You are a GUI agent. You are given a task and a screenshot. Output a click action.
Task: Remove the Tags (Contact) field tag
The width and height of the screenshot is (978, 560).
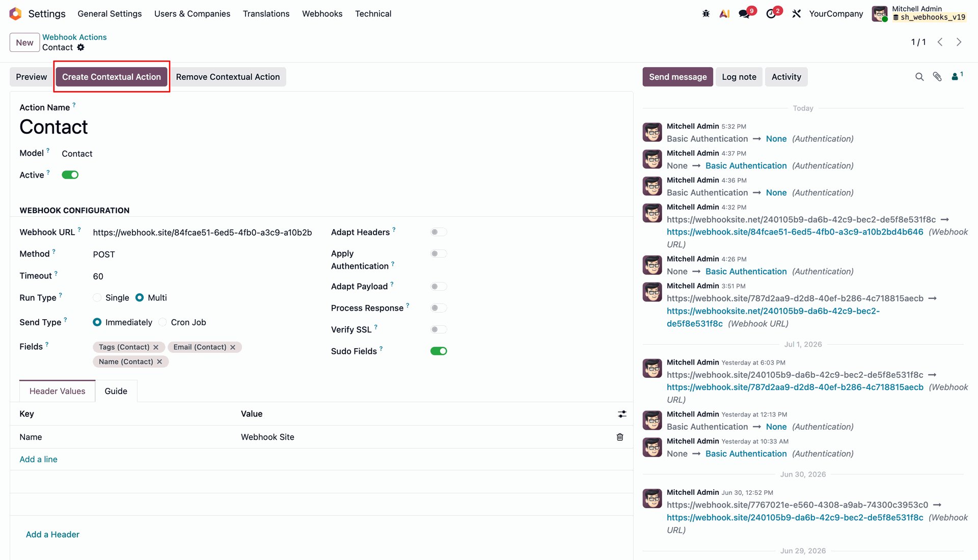coord(156,347)
